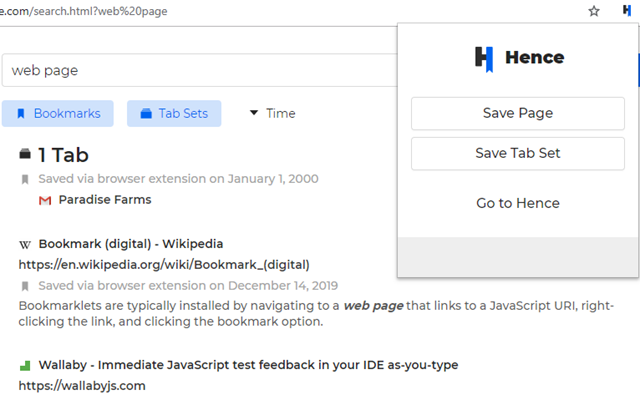
Task: Click the Gmail icon beside Paradise Farms
Action: [x=45, y=200]
